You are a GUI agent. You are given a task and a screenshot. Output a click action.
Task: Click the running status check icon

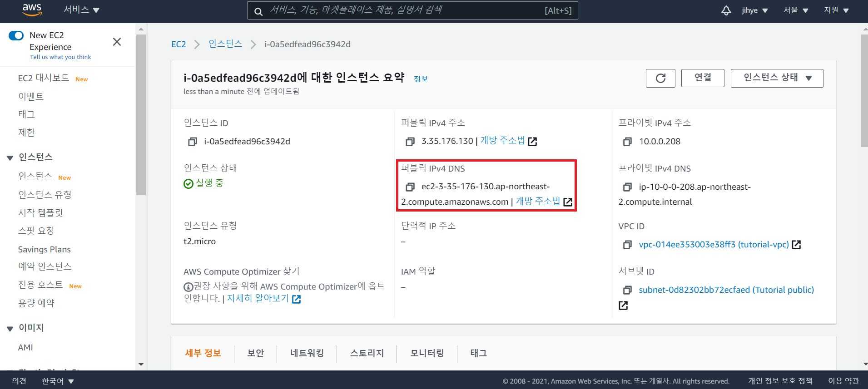click(x=188, y=183)
